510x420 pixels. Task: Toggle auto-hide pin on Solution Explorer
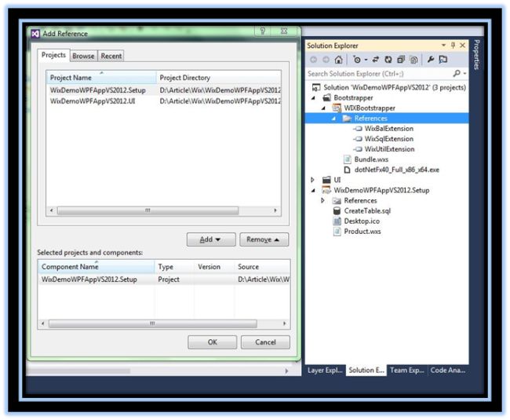[x=453, y=46]
